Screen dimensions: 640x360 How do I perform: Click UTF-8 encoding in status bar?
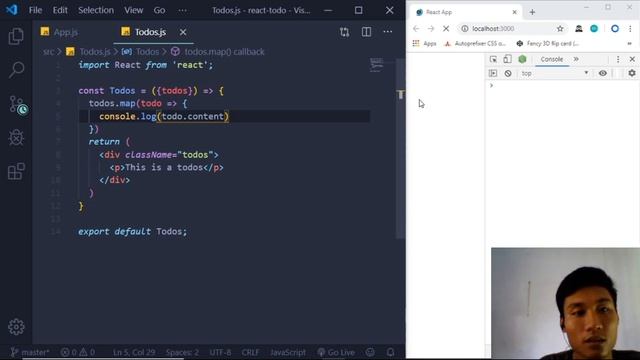[x=220, y=352]
